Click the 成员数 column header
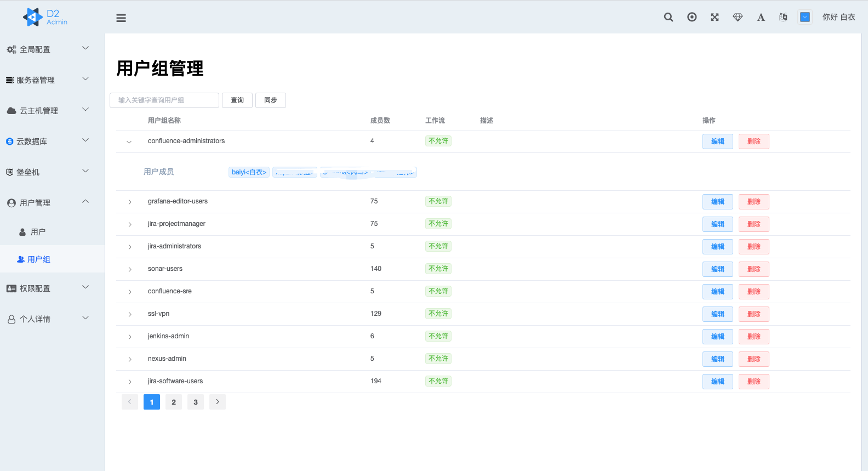Screen dimensions: 868x471 [x=380, y=121]
